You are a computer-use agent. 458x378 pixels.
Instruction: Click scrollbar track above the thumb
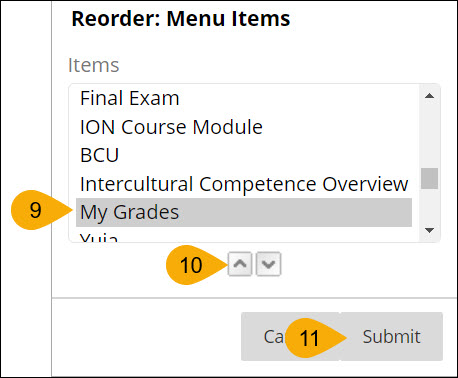coord(429,136)
